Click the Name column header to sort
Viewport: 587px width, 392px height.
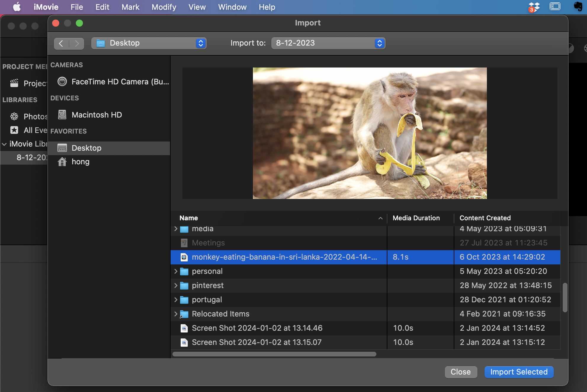[189, 217]
